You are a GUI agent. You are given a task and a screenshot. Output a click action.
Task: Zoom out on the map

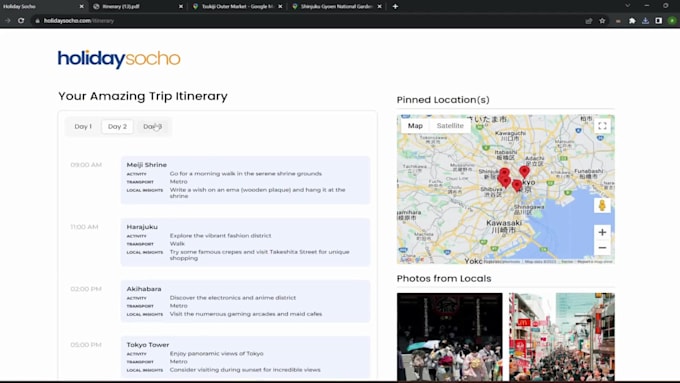click(602, 248)
